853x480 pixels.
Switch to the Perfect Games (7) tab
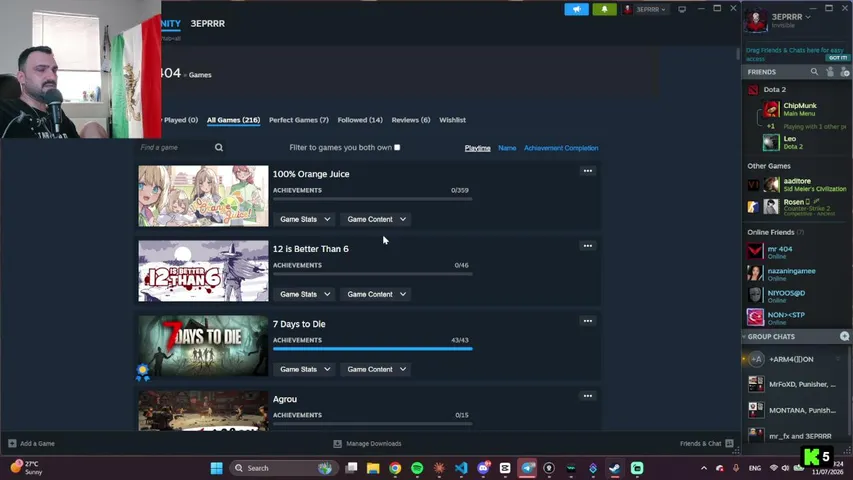pos(299,120)
